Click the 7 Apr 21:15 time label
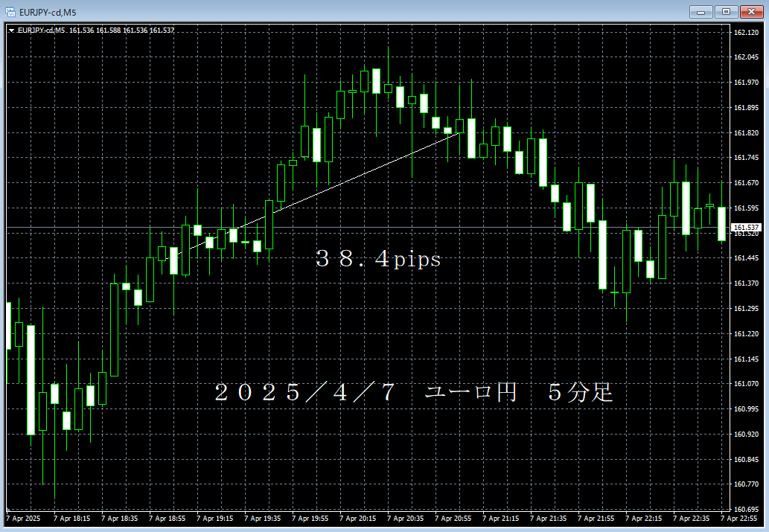The width and height of the screenshot is (769, 532). (x=500, y=519)
